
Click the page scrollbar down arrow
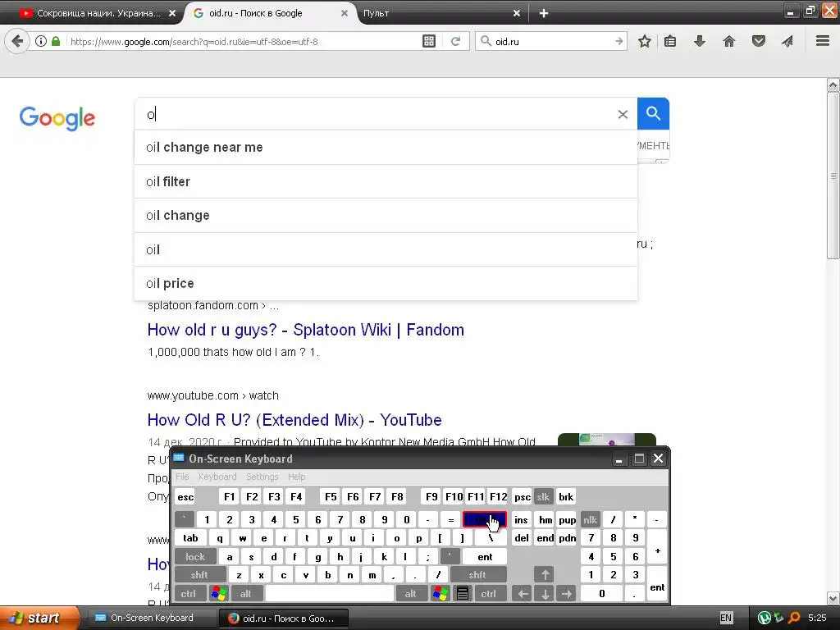[833, 598]
